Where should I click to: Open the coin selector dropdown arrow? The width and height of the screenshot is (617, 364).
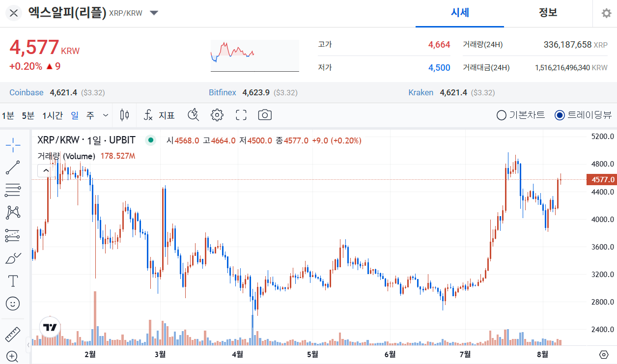[154, 13]
